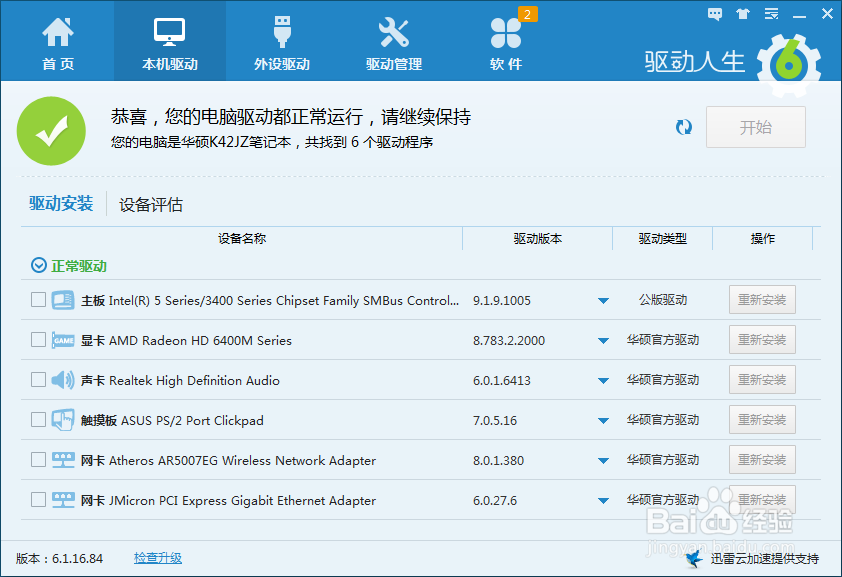Click version text 版本：6.1.16.84
The width and height of the screenshot is (842, 577).
click(59, 558)
